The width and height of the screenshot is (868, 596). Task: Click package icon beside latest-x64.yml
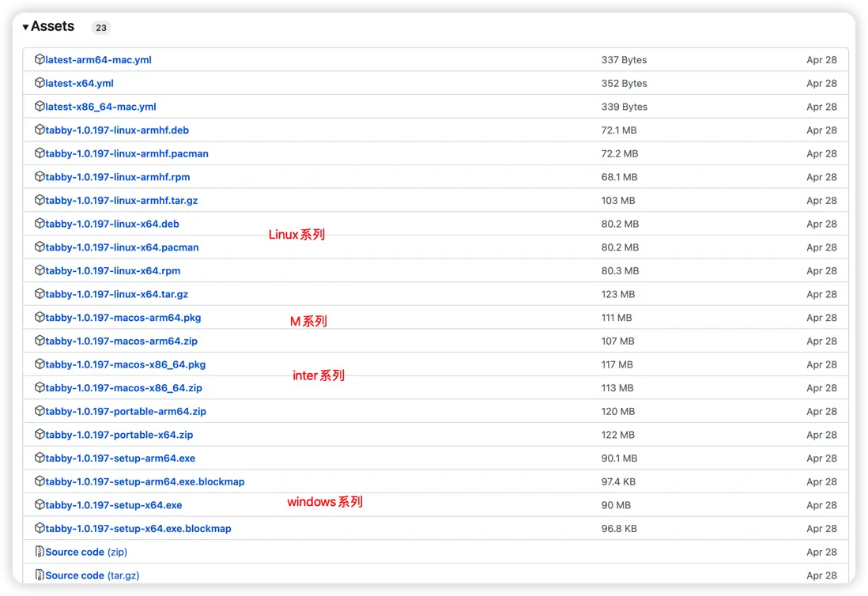(40, 82)
